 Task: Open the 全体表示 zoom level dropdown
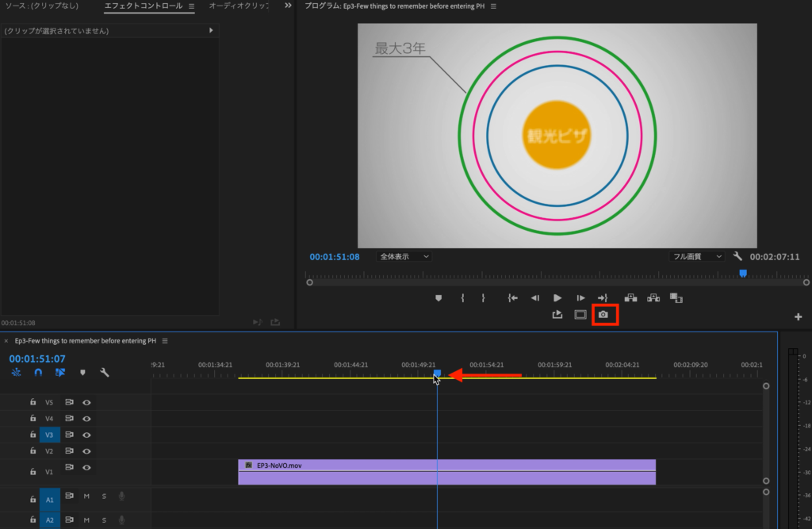click(x=404, y=257)
